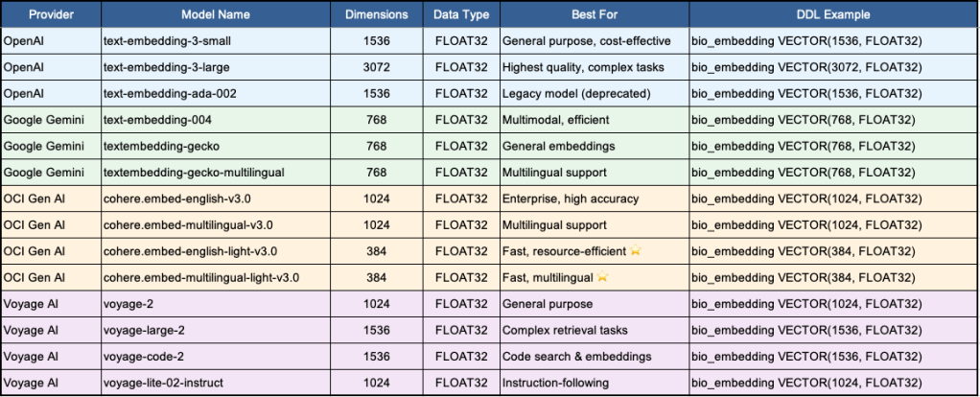Select the DDL Example column header

831,15
